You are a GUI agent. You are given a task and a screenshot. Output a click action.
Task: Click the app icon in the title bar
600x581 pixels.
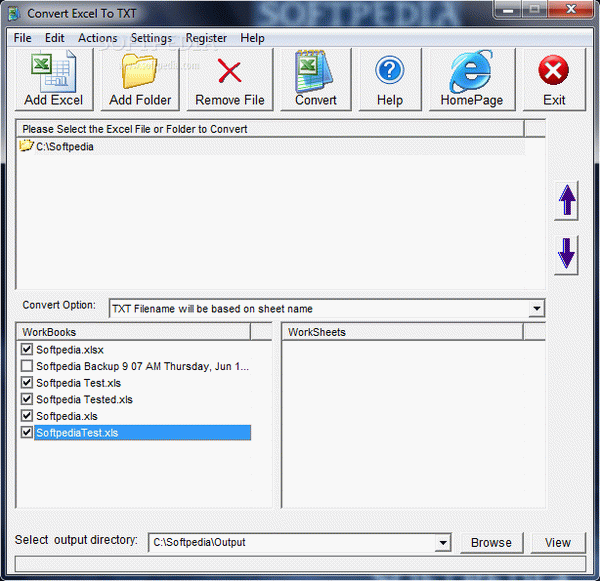pyautogui.click(x=15, y=13)
